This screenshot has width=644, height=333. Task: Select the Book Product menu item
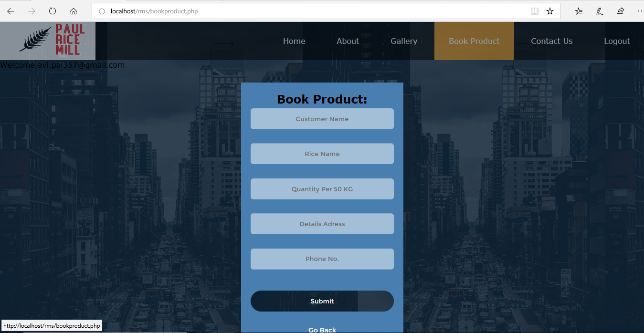(x=474, y=41)
